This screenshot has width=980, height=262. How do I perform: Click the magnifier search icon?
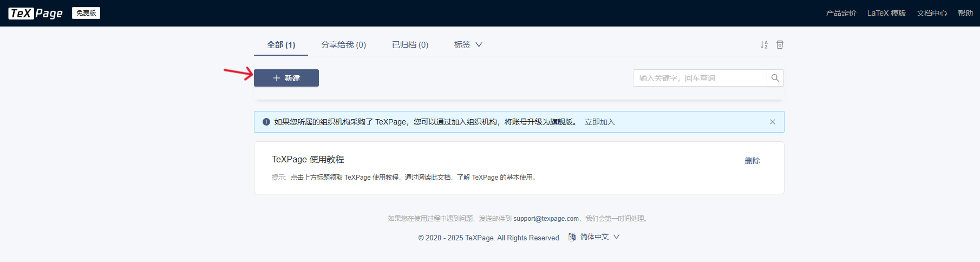775,78
